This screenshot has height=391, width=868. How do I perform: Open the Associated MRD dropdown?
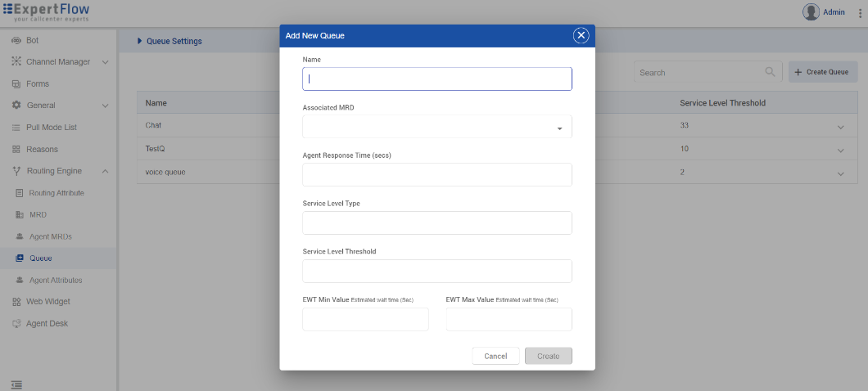(437, 128)
